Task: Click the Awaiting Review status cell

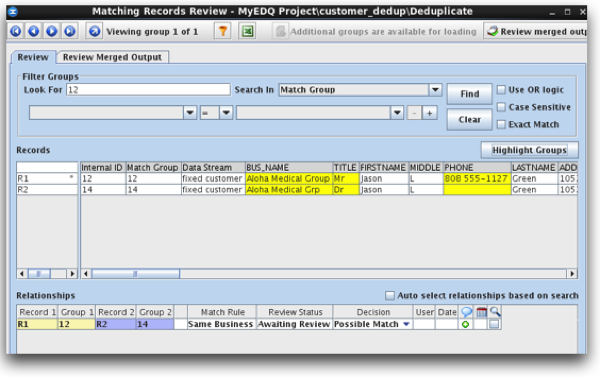Action: (x=294, y=324)
